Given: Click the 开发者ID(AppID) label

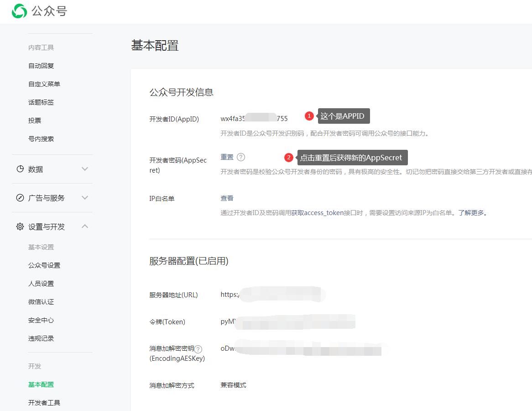Looking at the screenshot, I should (x=174, y=119).
